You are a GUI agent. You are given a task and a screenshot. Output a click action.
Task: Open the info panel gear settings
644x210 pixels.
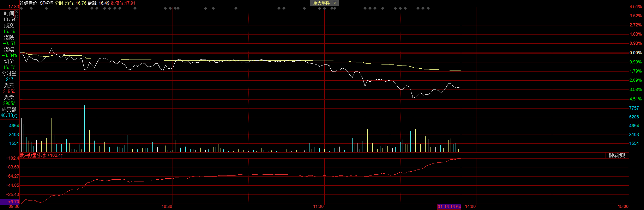[17, 16]
